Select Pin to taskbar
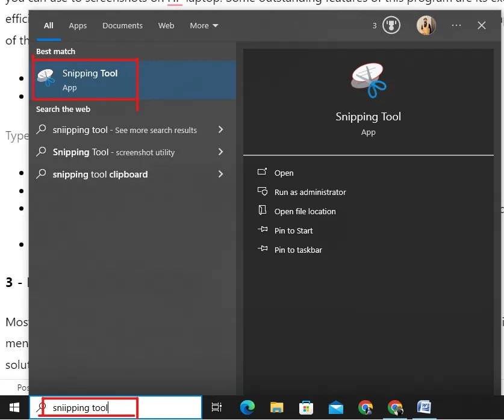This screenshot has height=420, width=504. [298, 250]
